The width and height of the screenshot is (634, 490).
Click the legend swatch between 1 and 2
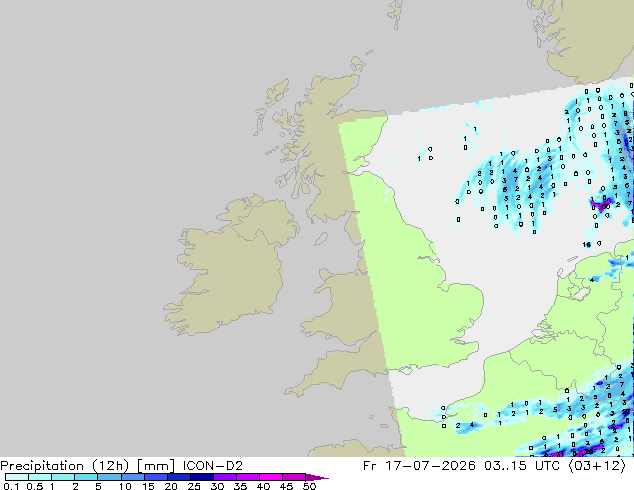[63, 477]
